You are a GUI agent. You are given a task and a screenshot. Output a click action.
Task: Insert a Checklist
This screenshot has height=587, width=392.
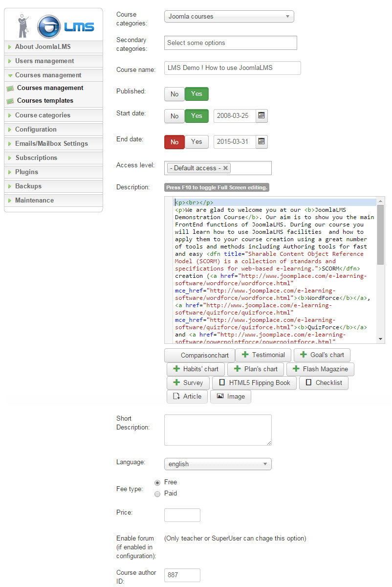[324, 383]
